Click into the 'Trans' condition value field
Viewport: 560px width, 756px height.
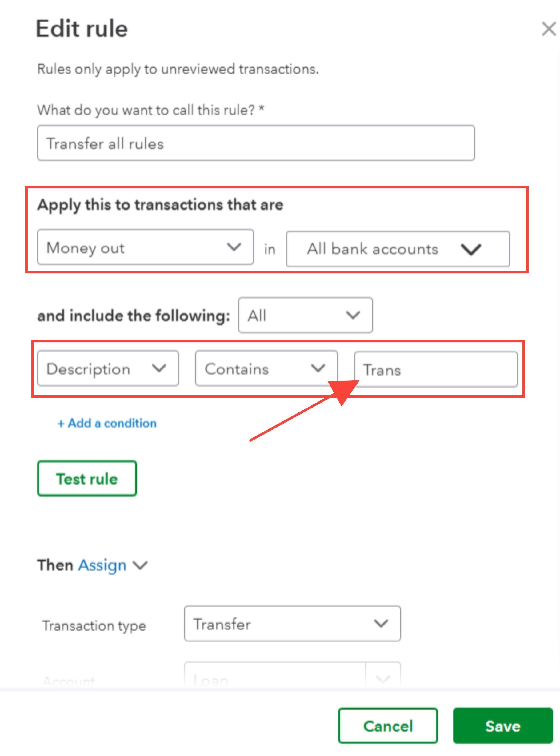[436, 370]
